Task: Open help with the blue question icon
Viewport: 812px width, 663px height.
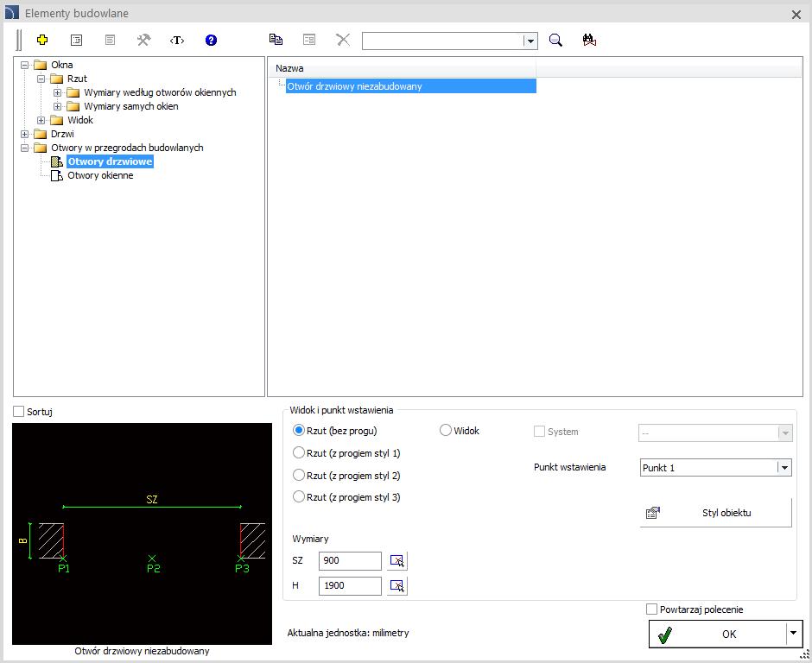Action: [211, 40]
